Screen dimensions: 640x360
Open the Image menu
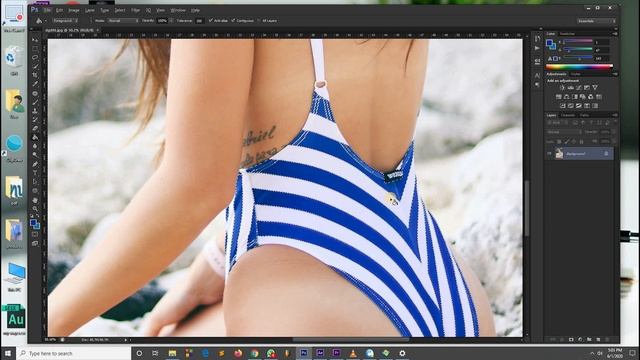click(x=74, y=10)
